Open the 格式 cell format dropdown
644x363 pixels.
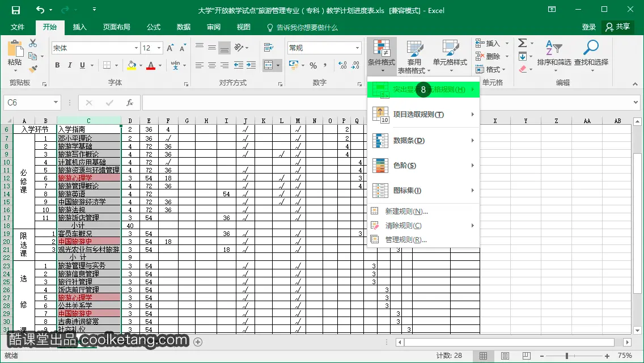click(492, 69)
